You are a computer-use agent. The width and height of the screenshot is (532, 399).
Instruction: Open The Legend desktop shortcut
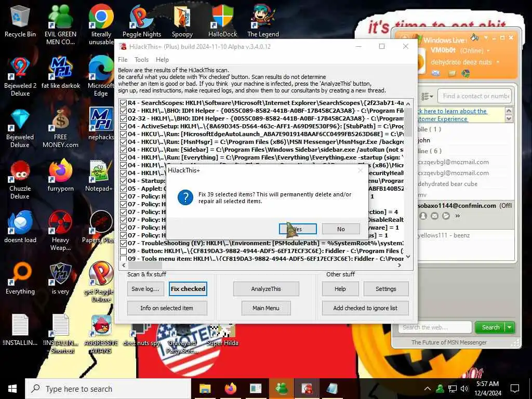tap(263, 21)
